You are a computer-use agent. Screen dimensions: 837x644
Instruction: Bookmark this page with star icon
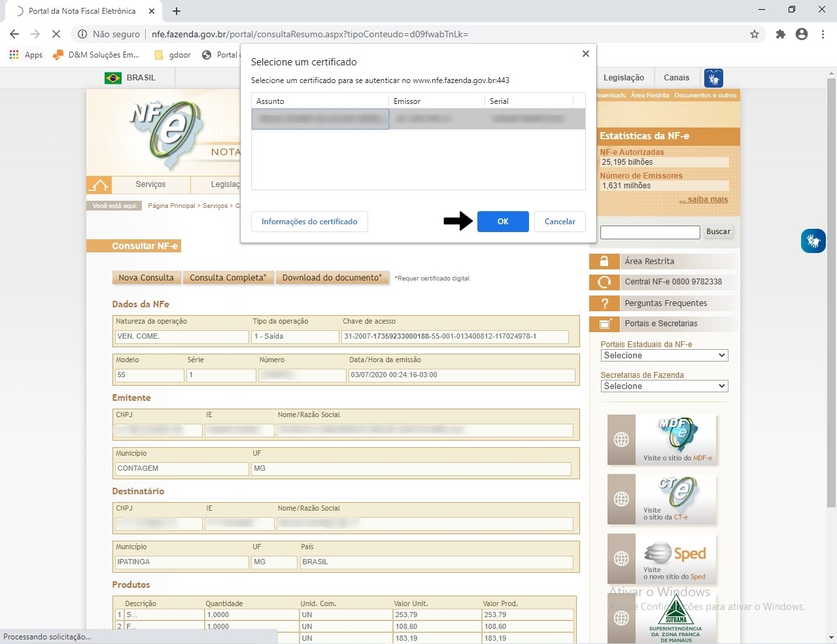(x=755, y=34)
